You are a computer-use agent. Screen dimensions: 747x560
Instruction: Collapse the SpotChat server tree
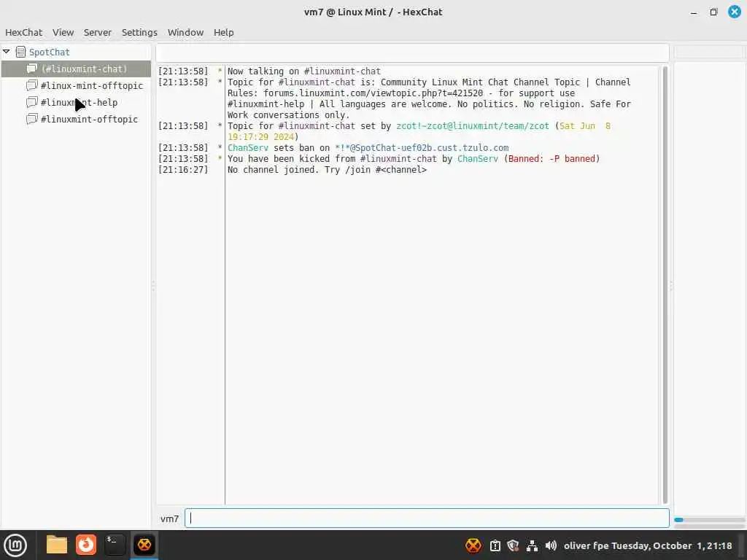[x=6, y=52]
